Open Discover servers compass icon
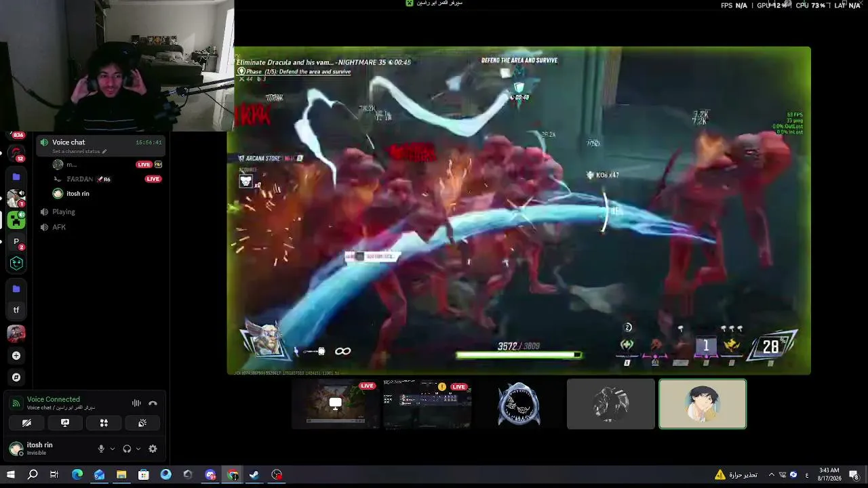Viewport: 868px width, 488px height. 16,378
